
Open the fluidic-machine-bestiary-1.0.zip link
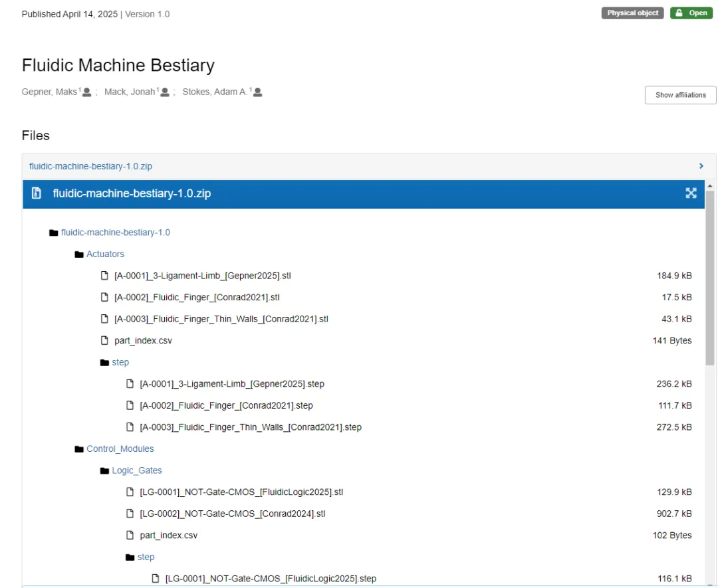(x=90, y=166)
